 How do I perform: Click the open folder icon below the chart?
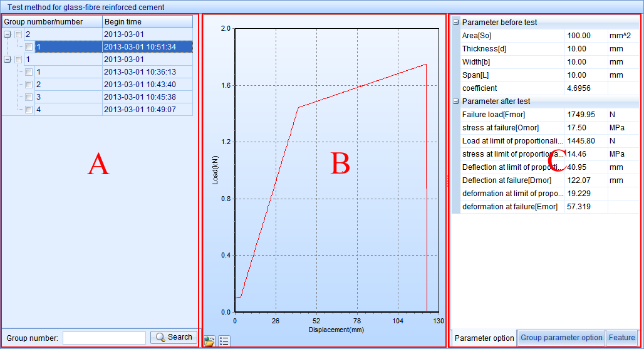(209, 341)
